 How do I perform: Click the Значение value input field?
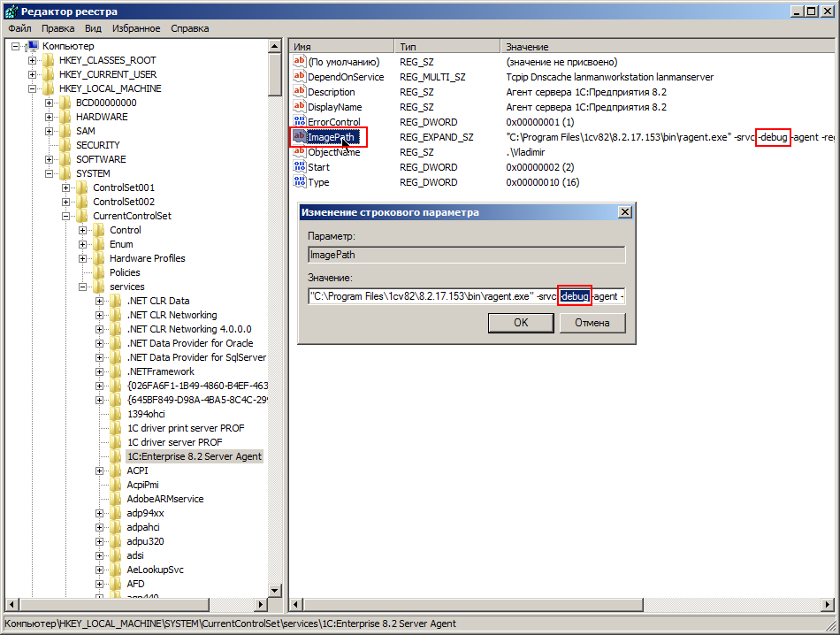tap(467, 296)
